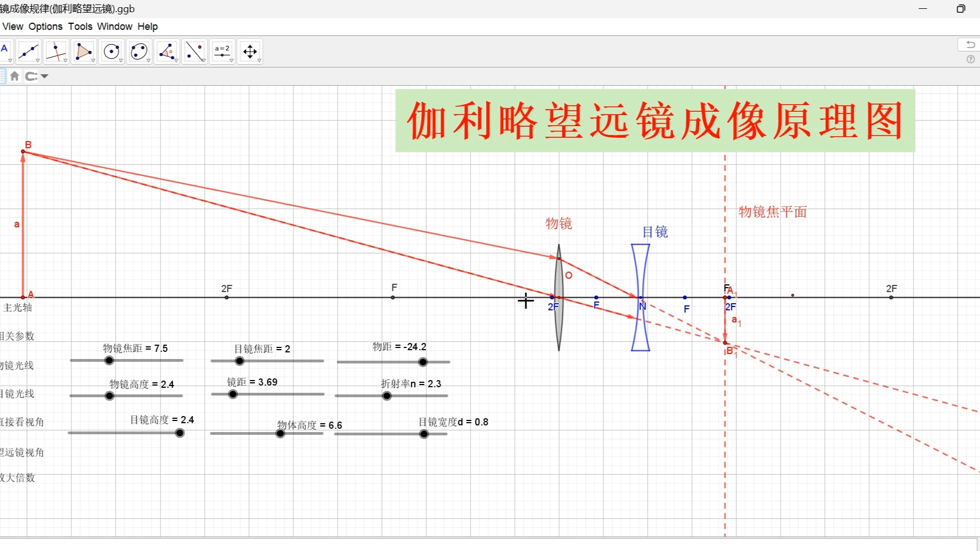Click the blue concave eyepiece lens
Screen dimensions: 980x551
click(x=641, y=298)
